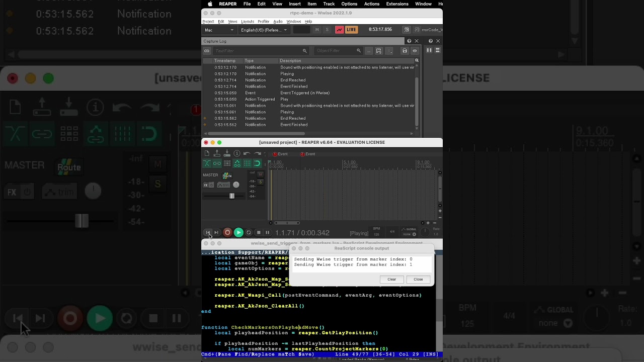This screenshot has width=644, height=362.
Task: Toggle move envelope points with items
Action: click(x=237, y=163)
